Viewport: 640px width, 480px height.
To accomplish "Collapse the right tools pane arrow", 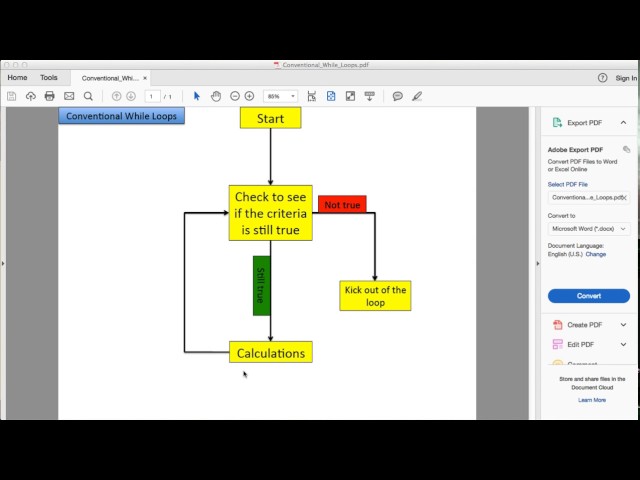I will point(538,263).
